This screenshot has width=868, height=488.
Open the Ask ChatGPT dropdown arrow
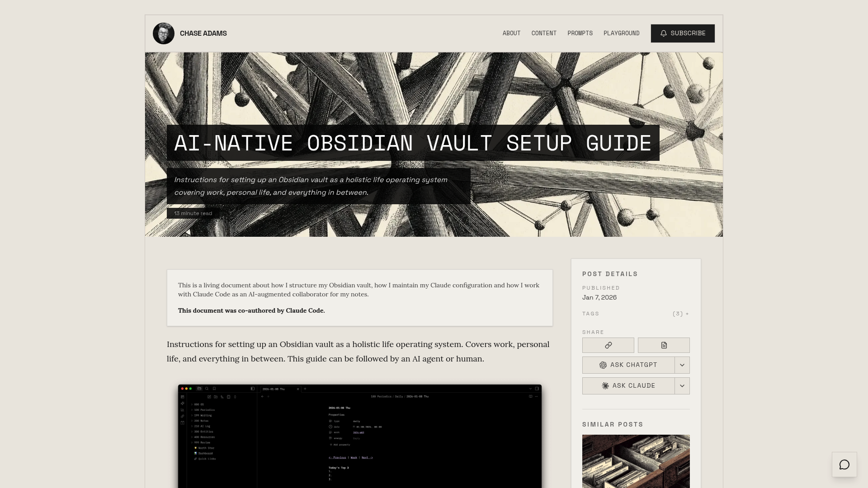[682, 365]
